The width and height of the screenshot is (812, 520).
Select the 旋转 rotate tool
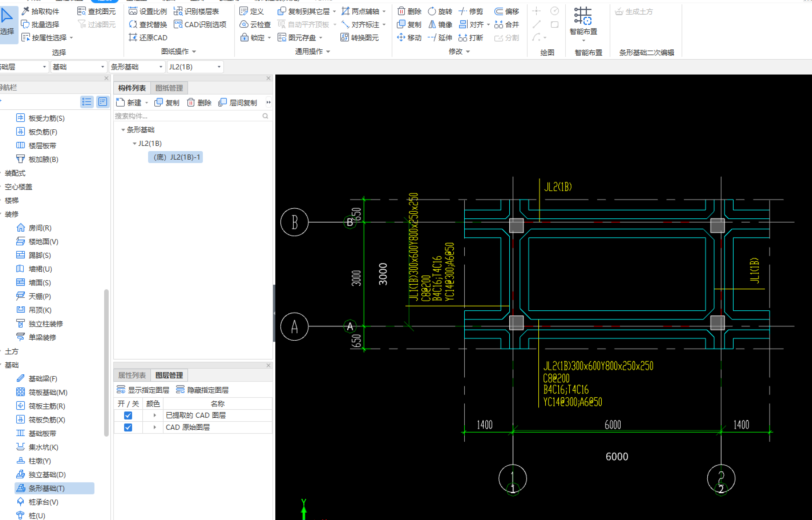(440, 11)
